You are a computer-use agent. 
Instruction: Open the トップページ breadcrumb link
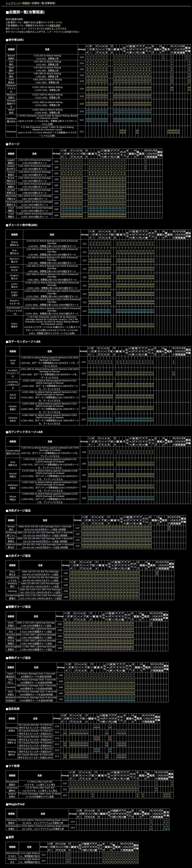pos(13,3)
